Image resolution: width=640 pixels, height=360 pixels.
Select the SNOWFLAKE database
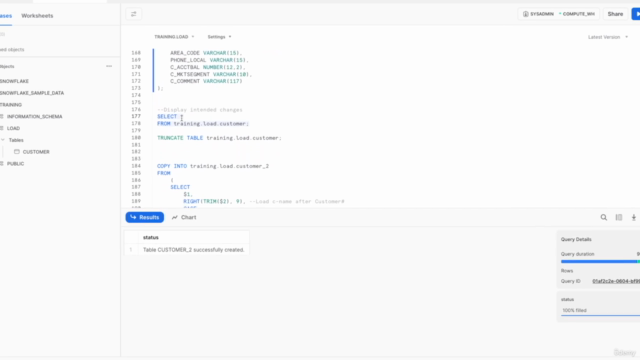point(14,81)
